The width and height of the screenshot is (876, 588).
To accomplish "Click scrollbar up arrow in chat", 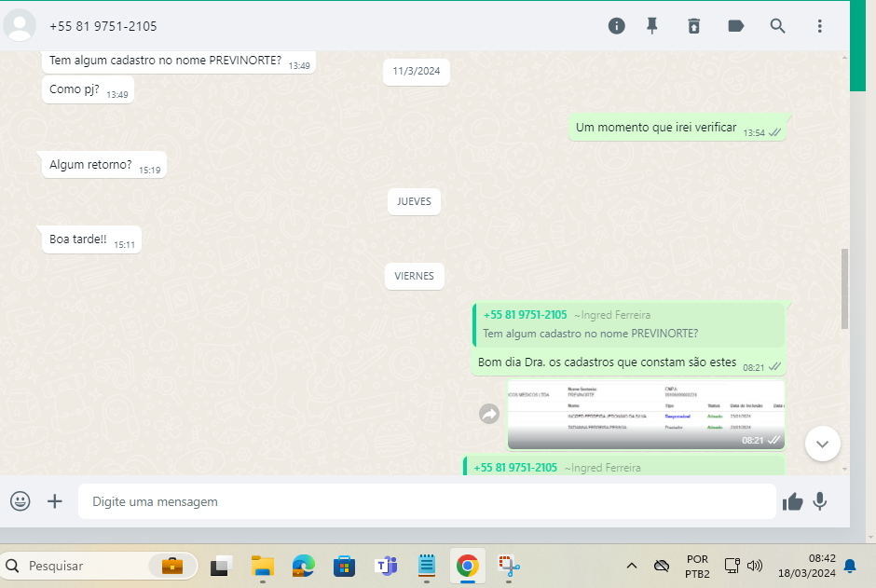I will pos(844,58).
